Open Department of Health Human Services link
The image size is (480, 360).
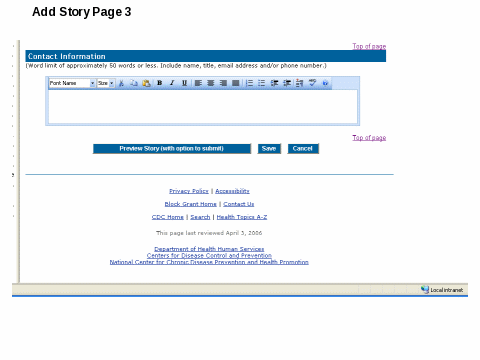pyautogui.click(x=209, y=249)
